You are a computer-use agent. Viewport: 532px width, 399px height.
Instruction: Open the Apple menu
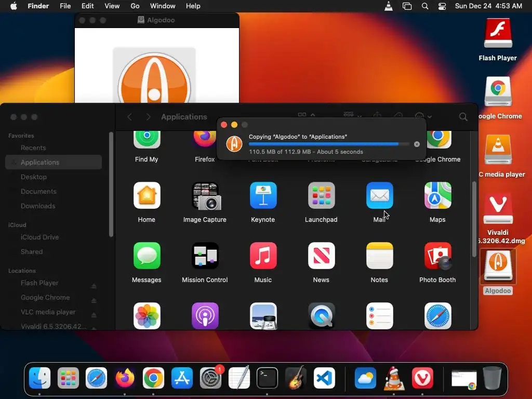click(14, 6)
